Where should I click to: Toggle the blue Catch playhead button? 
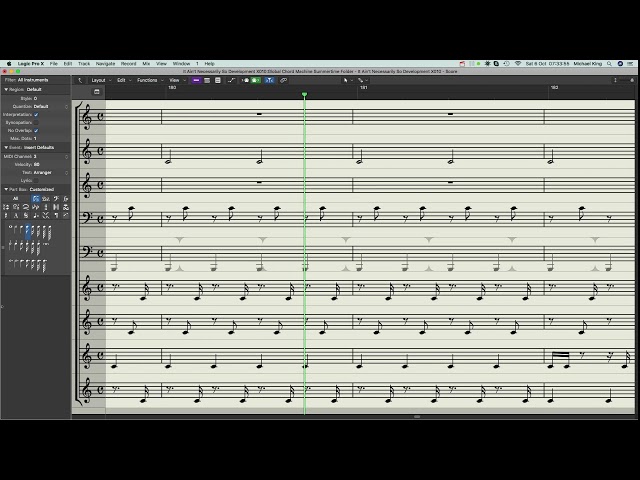tap(269, 80)
